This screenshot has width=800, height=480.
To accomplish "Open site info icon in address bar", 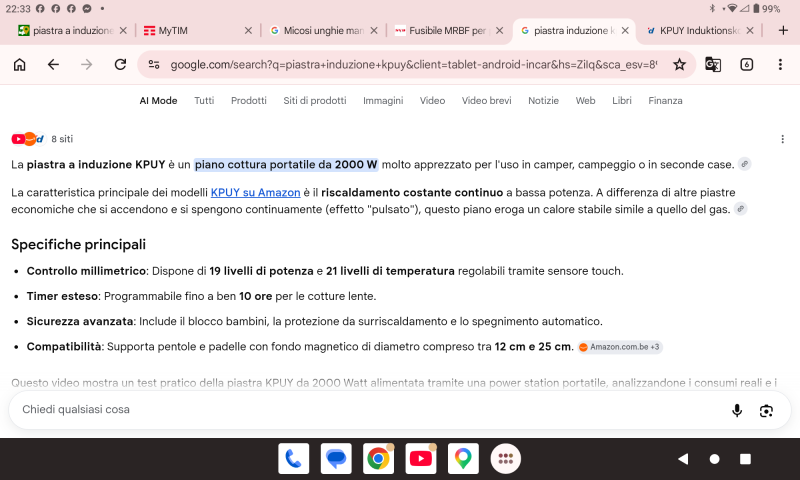I will (154, 65).
